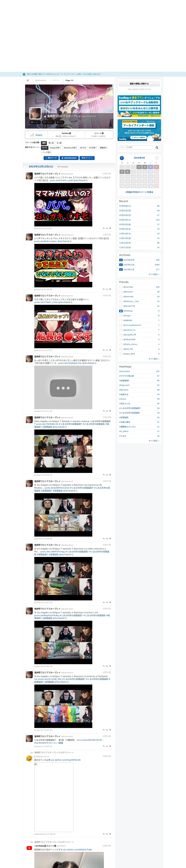Click 前のページ button
The height and width of the screenshot is (868, 186).
tap(51, 158)
